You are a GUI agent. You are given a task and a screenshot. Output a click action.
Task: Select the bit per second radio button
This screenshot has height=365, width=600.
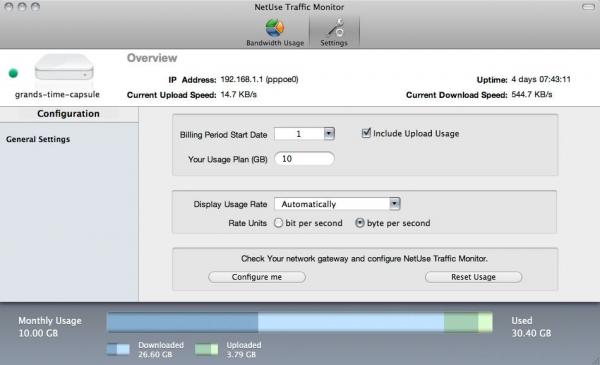(278, 223)
